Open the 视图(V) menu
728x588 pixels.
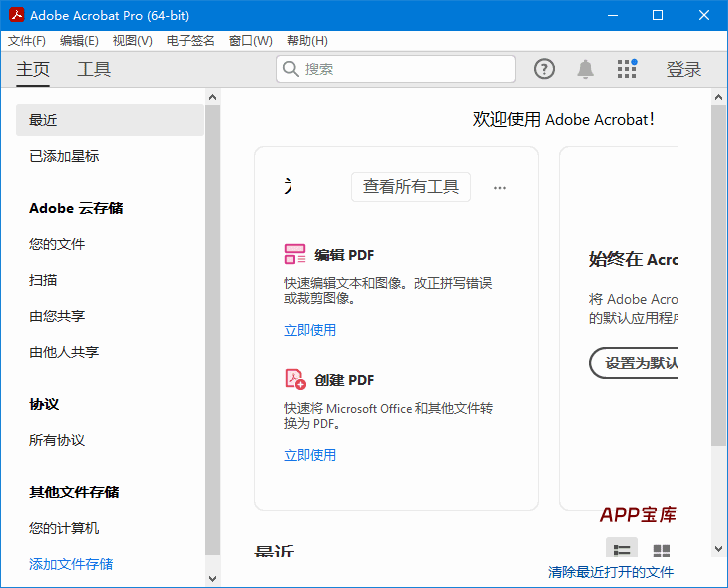(x=132, y=41)
